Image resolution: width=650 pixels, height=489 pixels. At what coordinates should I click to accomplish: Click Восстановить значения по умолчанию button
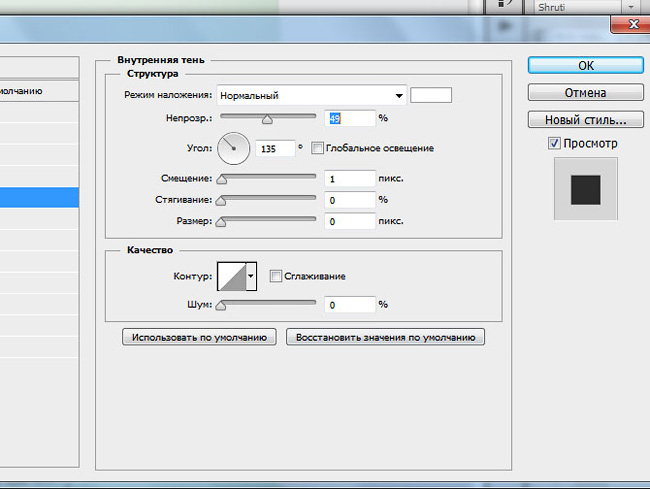[x=385, y=337]
